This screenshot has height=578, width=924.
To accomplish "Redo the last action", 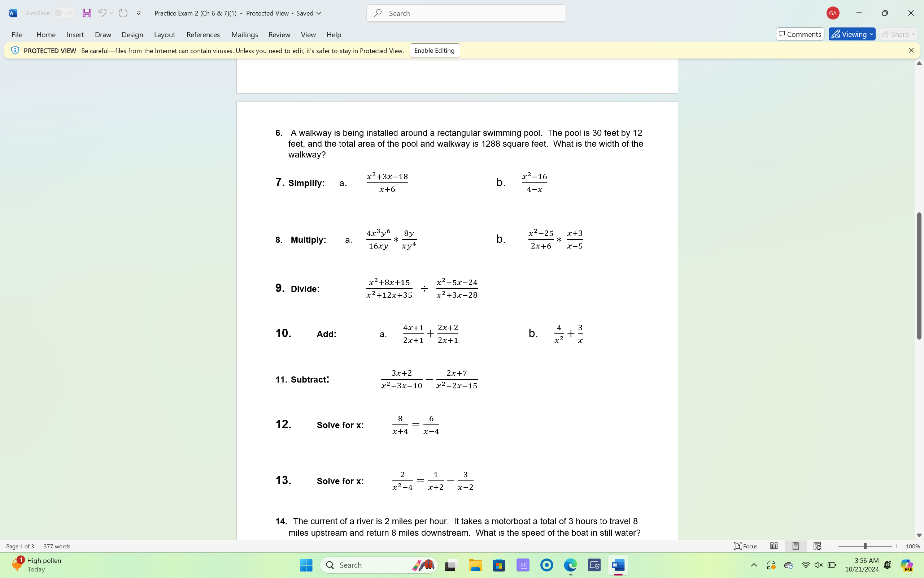I will 123,13.
